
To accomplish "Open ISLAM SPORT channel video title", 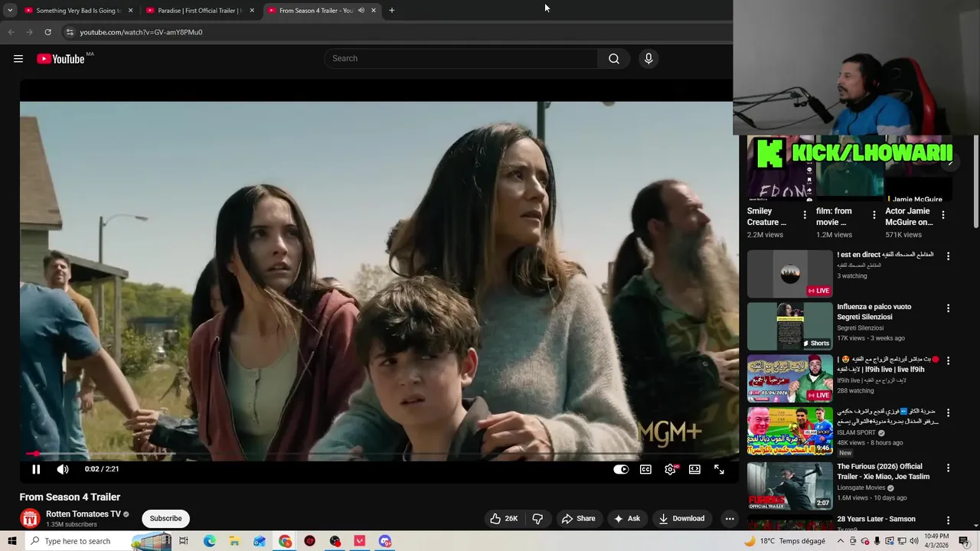I will [888, 416].
